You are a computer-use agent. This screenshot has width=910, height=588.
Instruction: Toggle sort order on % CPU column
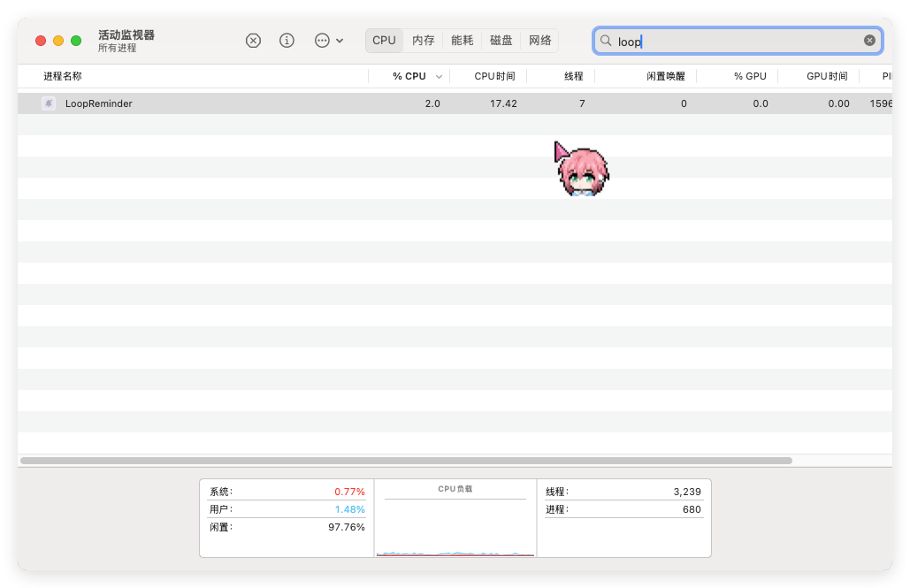point(409,76)
